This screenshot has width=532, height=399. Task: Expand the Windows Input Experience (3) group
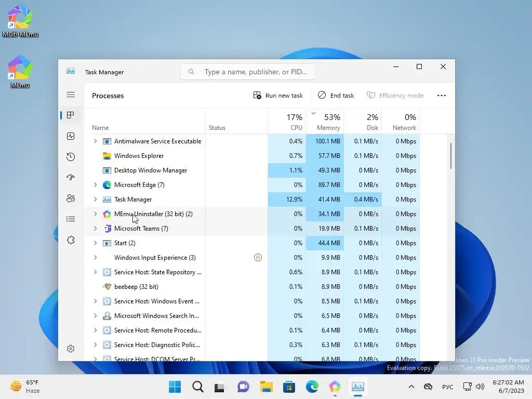click(96, 258)
